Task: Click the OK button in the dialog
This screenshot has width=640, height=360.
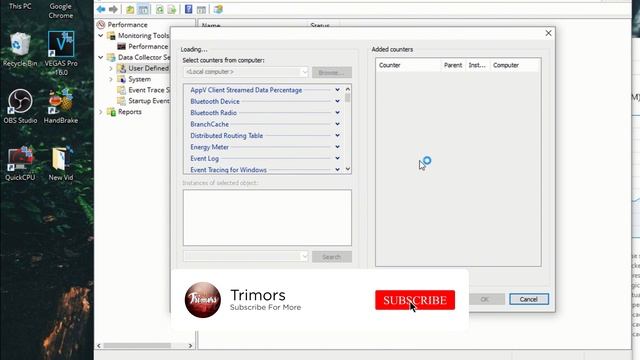Action: [484, 299]
